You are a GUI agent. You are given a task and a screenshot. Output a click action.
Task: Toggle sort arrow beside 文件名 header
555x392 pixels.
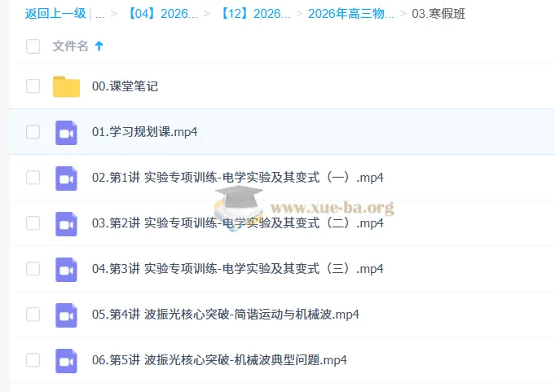(99, 46)
